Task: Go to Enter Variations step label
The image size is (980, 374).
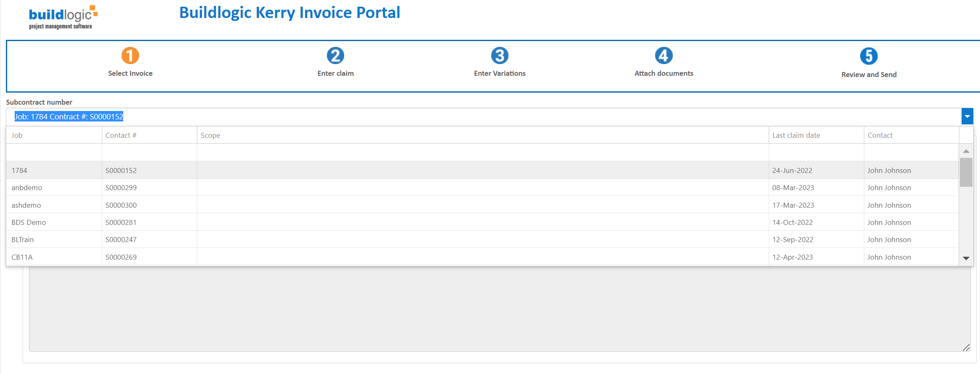Action: point(500,73)
